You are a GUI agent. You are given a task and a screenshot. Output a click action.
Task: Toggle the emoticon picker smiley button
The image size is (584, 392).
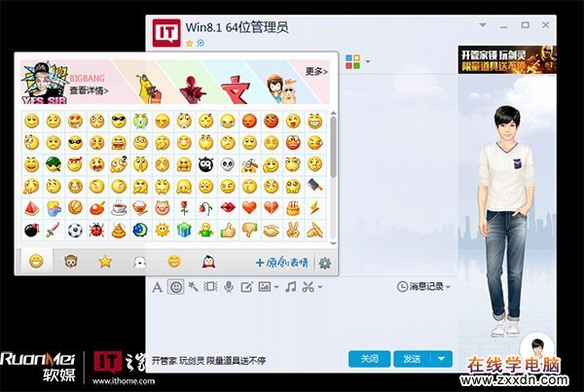tap(176, 287)
